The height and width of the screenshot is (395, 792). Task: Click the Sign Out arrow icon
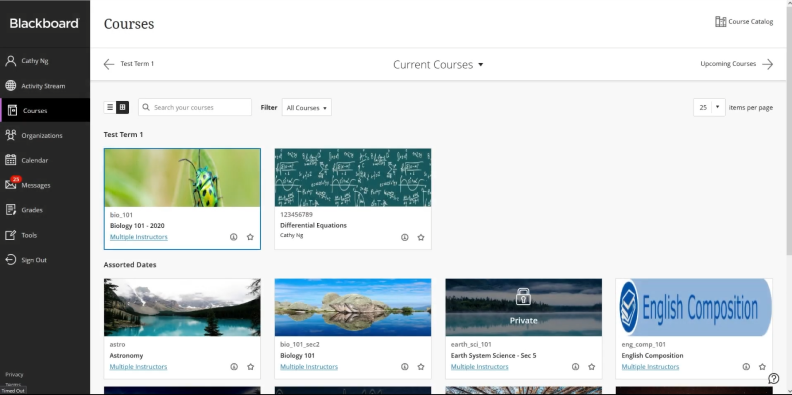click(x=11, y=260)
